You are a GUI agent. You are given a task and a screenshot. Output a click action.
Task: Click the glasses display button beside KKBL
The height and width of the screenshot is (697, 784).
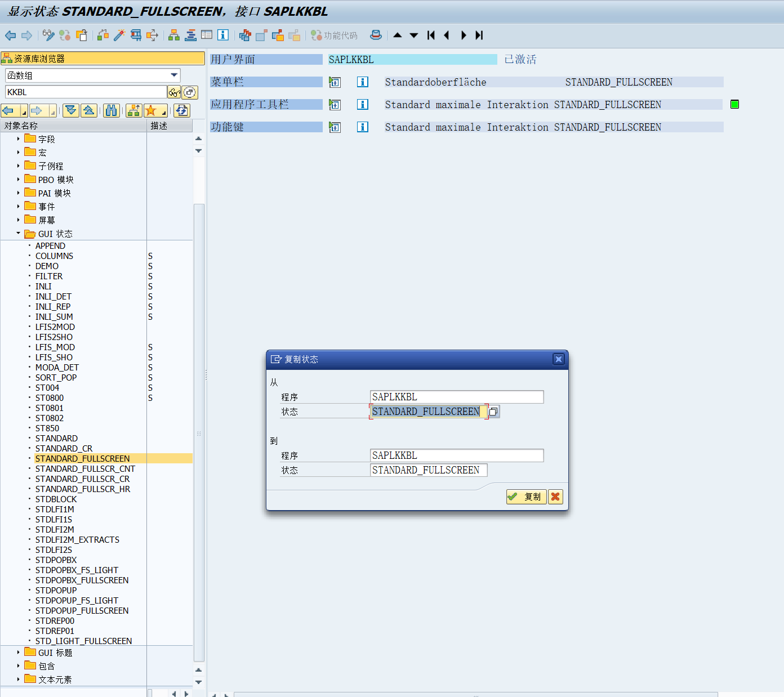point(174,92)
